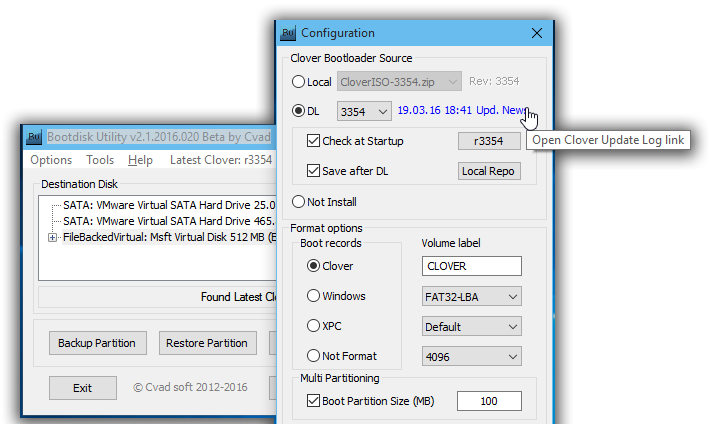
Task: Click the Exit button
Action: 83,388
